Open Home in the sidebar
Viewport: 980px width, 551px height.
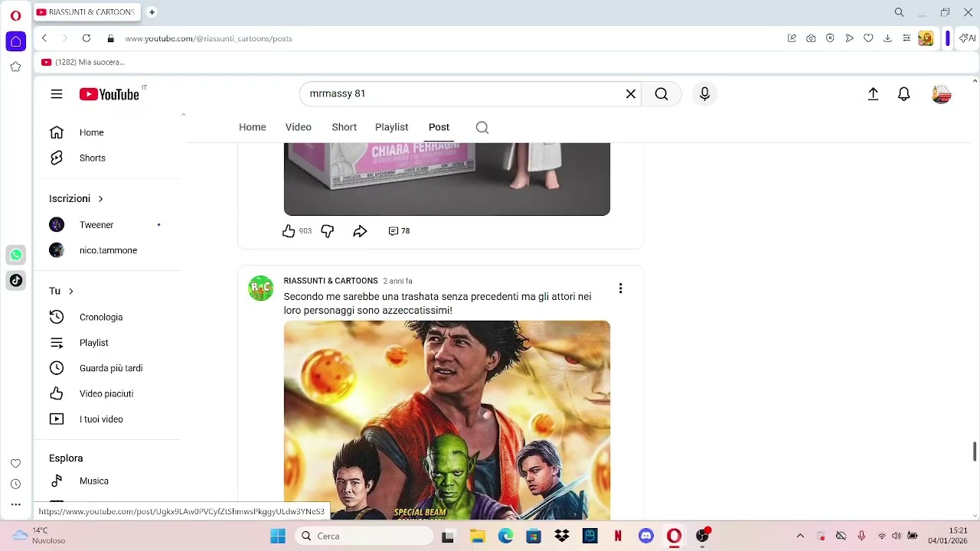[x=107, y=132]
